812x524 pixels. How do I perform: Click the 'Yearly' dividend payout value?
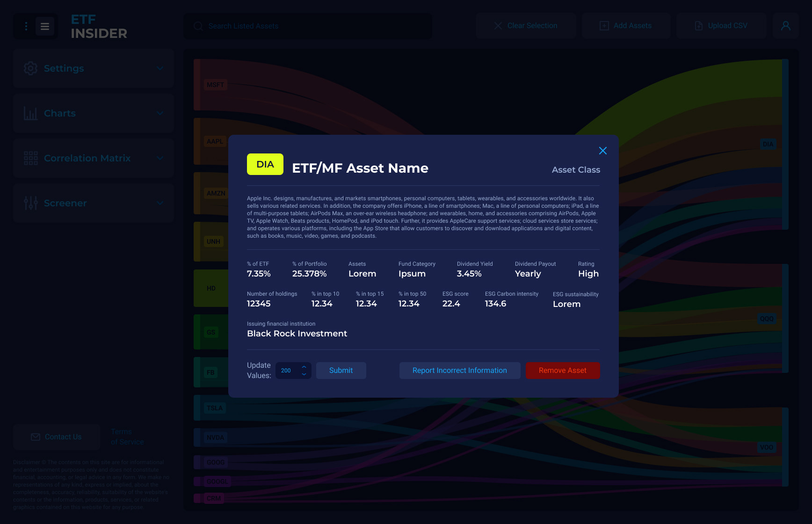click(x=528, y=274)
